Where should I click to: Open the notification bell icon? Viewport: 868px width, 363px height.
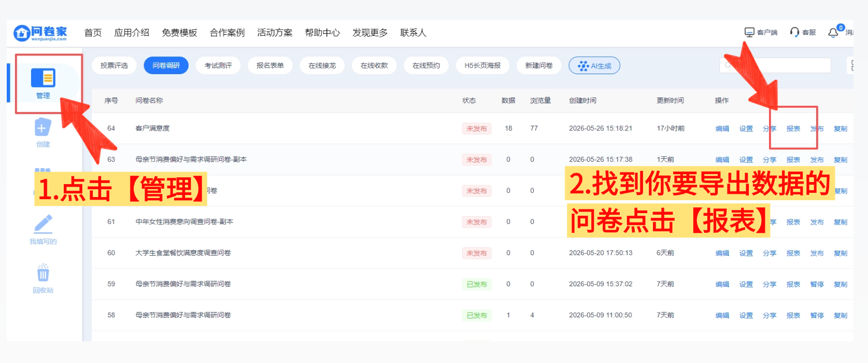coord(833,33)
